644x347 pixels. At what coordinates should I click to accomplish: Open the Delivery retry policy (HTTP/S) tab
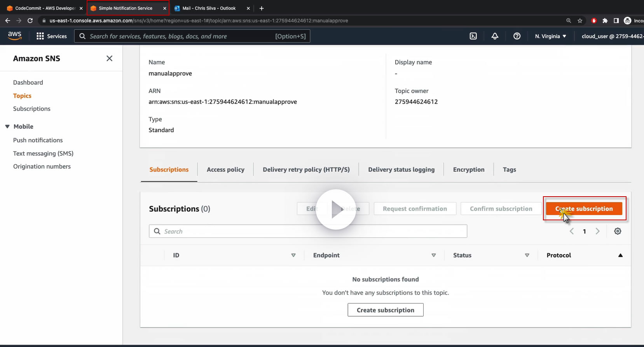[x=306, y=170]
